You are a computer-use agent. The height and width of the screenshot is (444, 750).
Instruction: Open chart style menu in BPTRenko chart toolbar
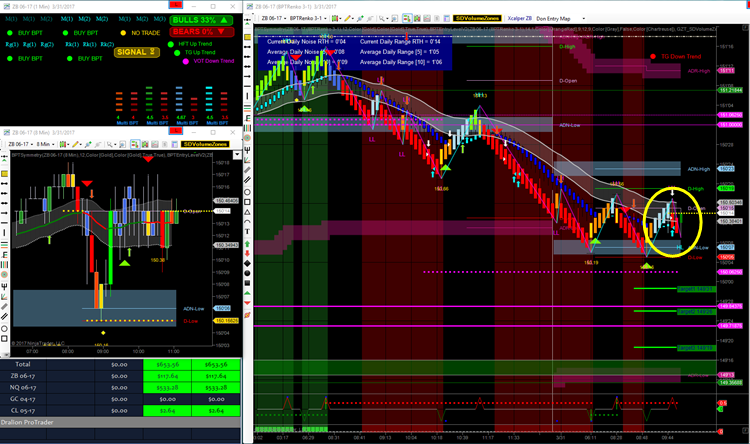(x=335, y=18)
